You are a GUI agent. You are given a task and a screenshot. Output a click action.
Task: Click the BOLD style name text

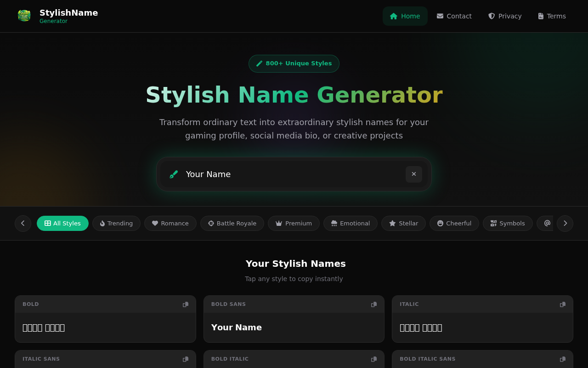pyautogui.click(x=44, y=328)
